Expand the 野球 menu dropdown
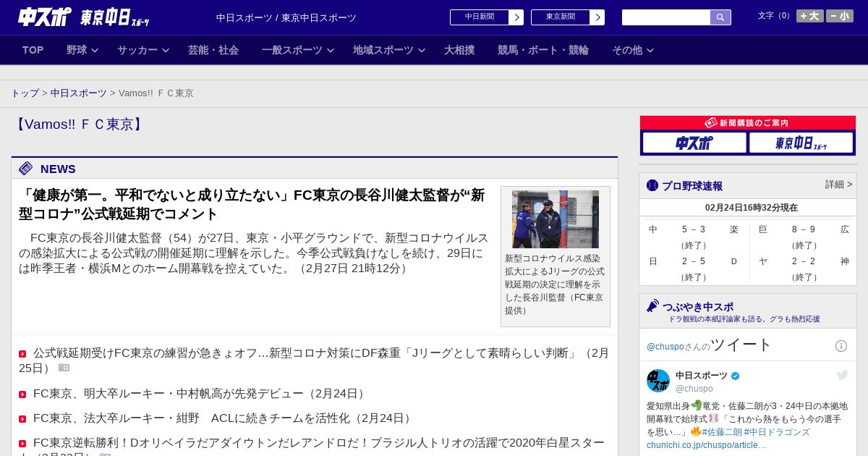Screen dimensions: 868x456 pos(82,50)
